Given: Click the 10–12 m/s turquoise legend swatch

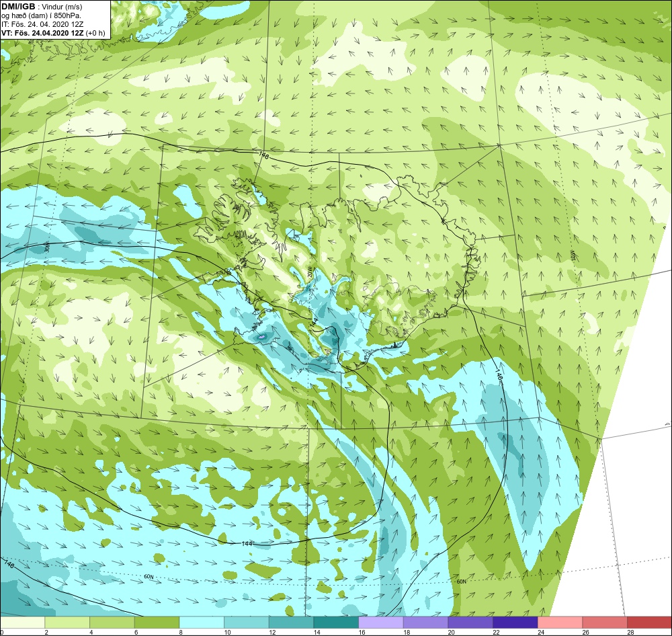Looking at the screenshot, I should (x=247, y=623).
